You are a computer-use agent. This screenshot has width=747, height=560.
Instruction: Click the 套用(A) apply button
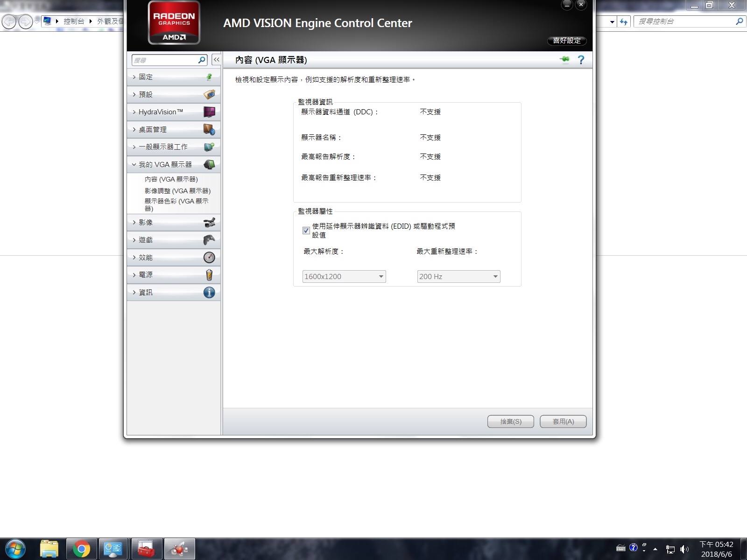[563, 421]
